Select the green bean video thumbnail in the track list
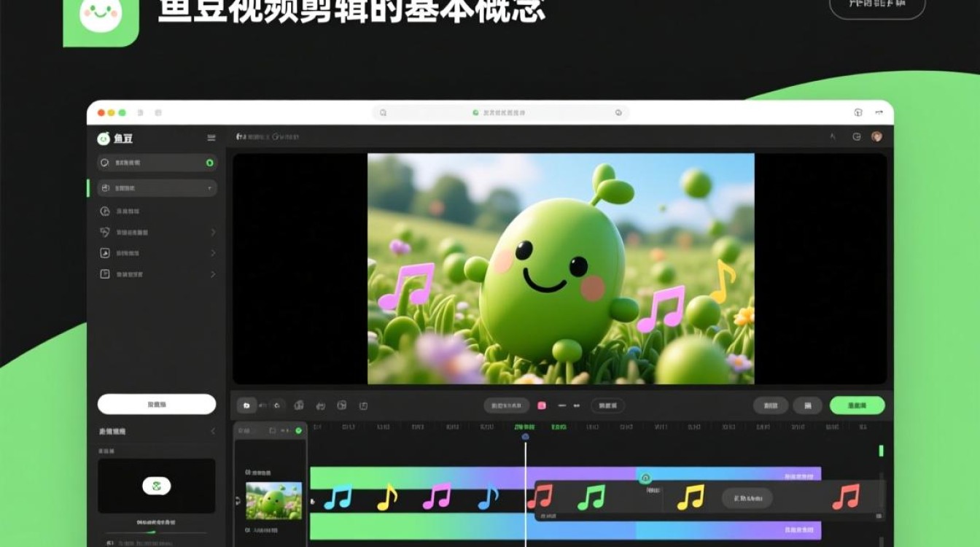980x547 pixels. pyautogui.click(x=273, y=500)
